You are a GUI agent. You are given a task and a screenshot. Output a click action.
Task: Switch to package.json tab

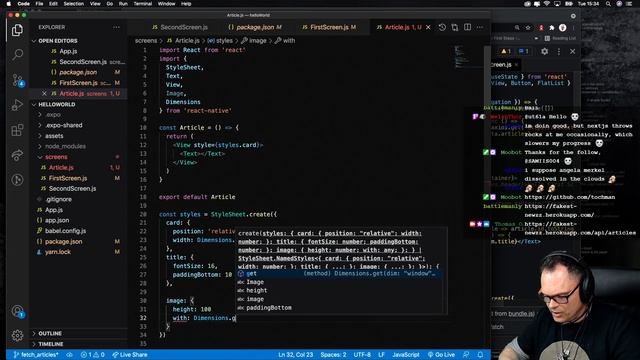[x=255, y=27]
